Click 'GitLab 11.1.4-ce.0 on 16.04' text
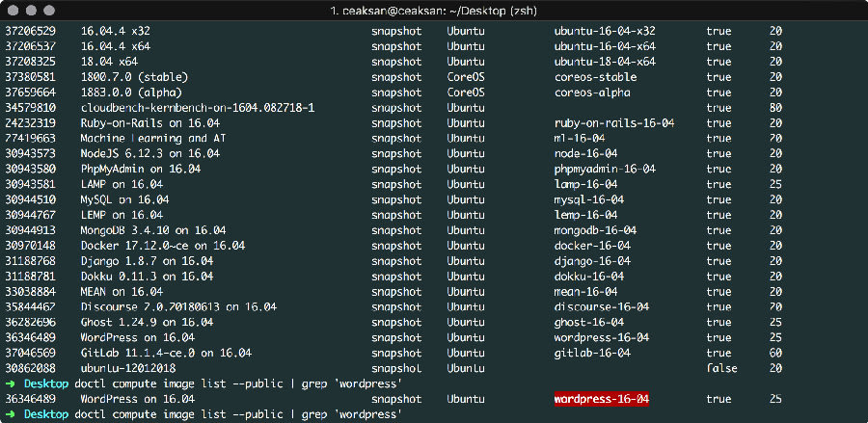Image resolution: width=868 pixels, height=423 pixels. 166,353
